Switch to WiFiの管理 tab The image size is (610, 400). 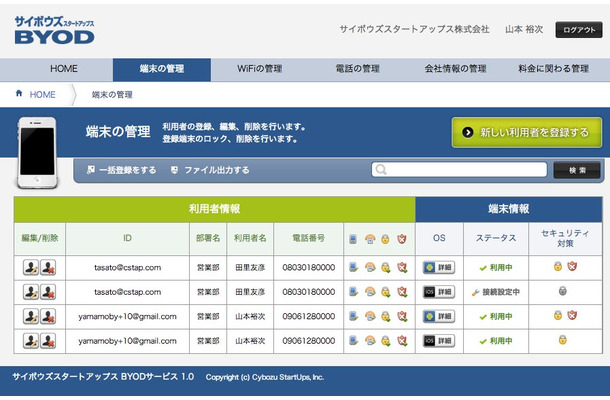pos(259,69)
